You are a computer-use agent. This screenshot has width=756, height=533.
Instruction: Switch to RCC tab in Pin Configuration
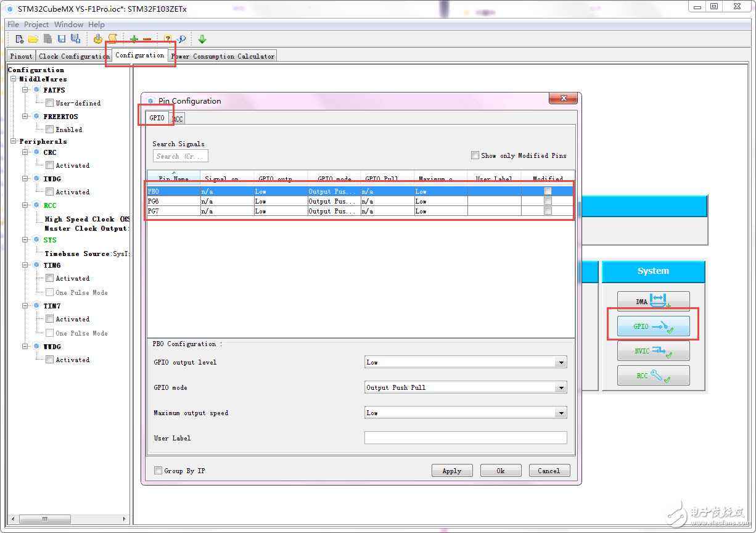coord(177,118)
